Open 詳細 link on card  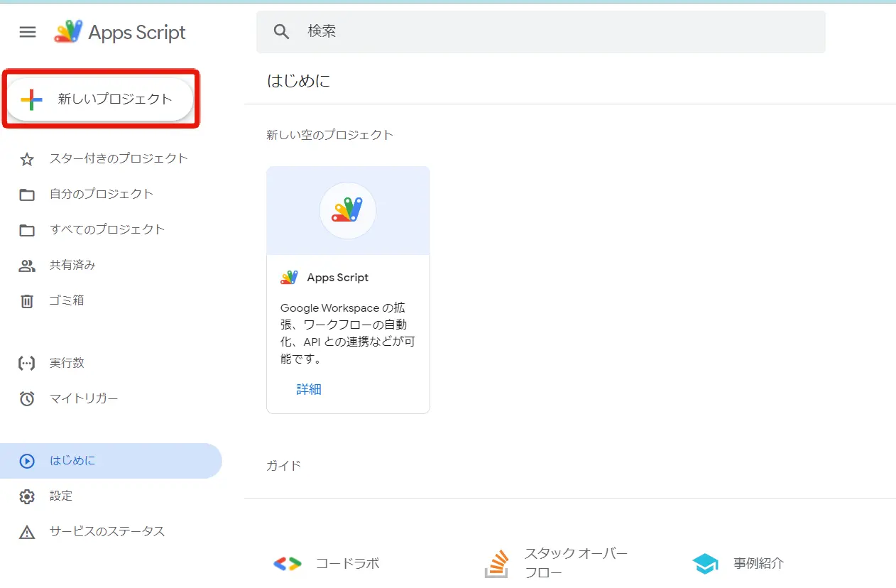tap(309, 389)
